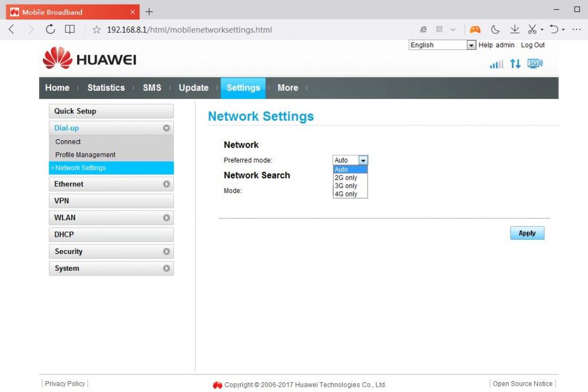Switch to the Statistics tab
The image size is (588, 392).
[106, 87]
